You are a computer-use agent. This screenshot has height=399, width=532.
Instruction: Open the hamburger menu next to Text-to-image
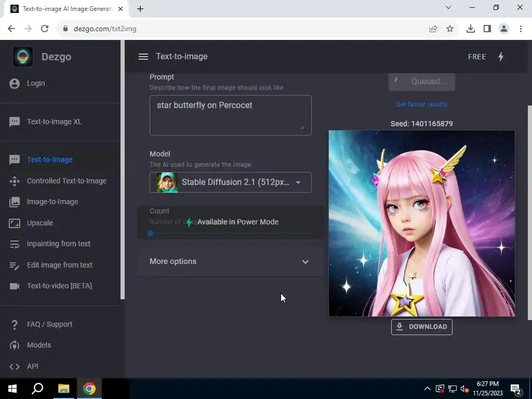coord(143,57)
